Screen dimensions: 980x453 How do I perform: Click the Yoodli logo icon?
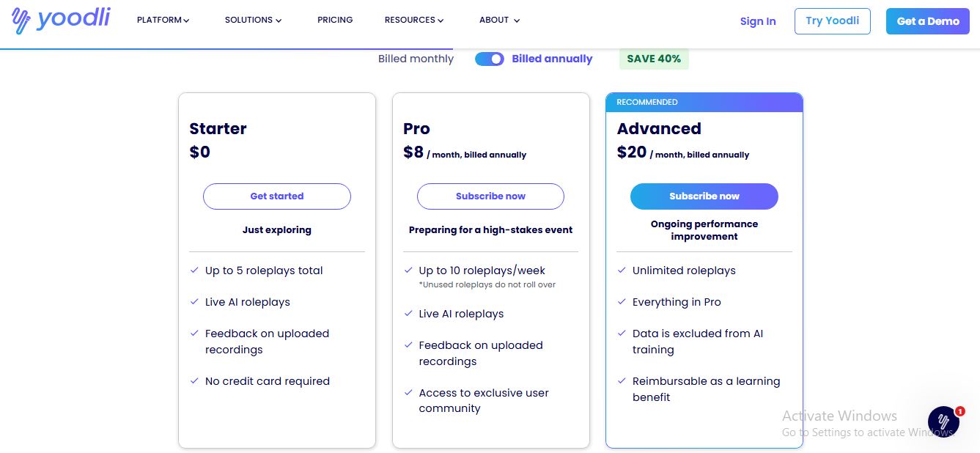[x=21, y=21]
